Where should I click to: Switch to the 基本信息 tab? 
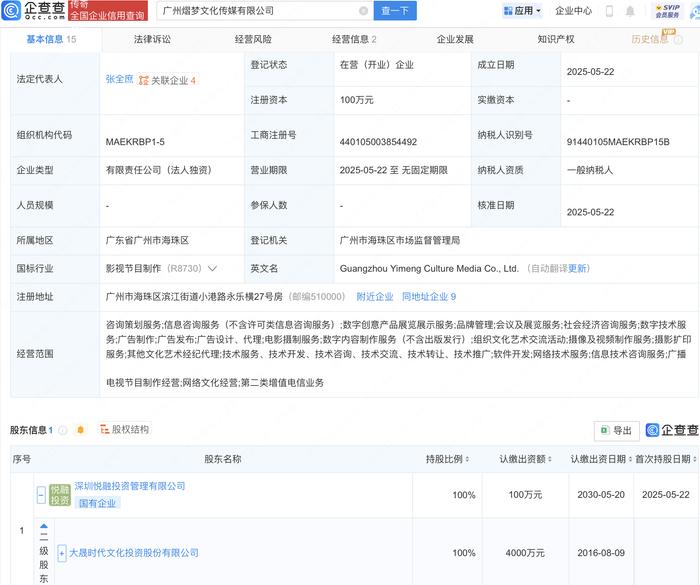pos(51,39)
